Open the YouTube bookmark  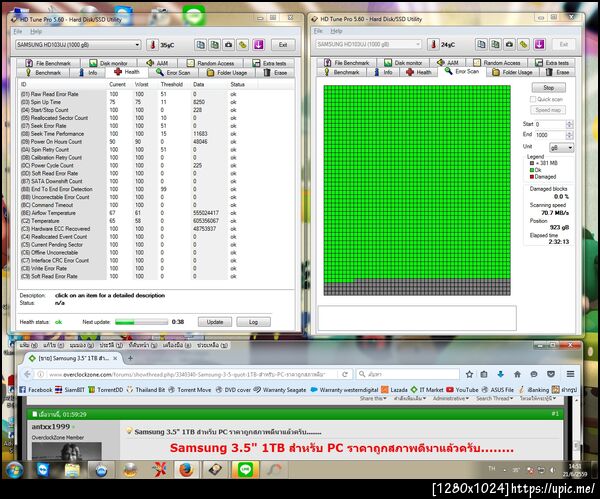(x=462, y=390)
